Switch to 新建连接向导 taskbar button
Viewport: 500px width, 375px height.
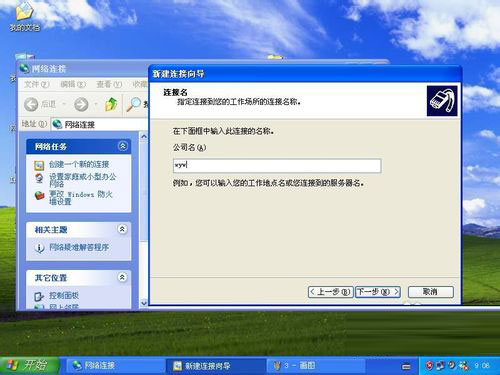[x=216, y=366]
